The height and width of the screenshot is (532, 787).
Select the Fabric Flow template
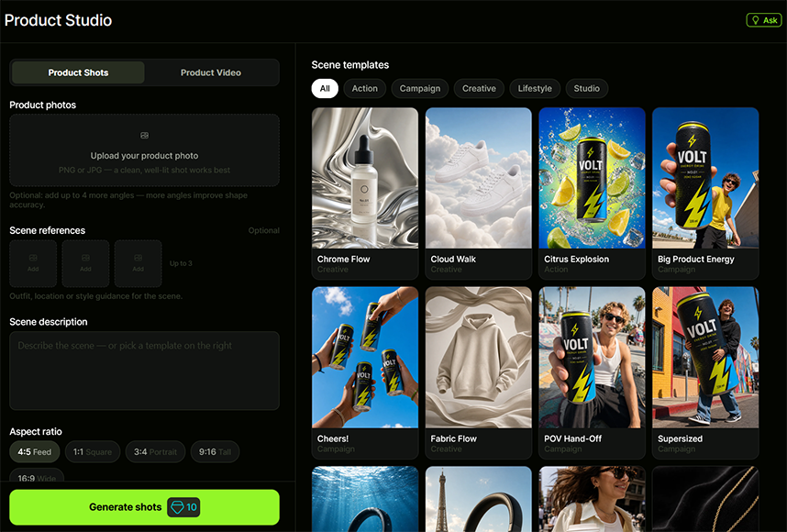click(478, 373)
